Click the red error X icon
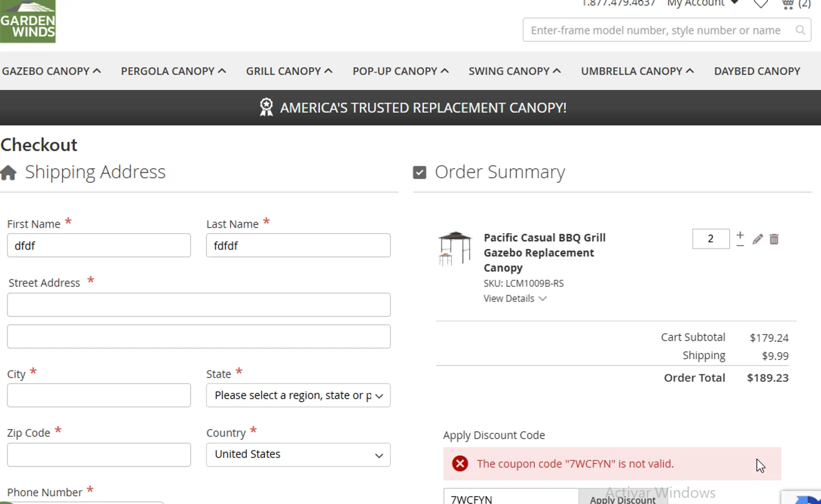 point(460,464)
